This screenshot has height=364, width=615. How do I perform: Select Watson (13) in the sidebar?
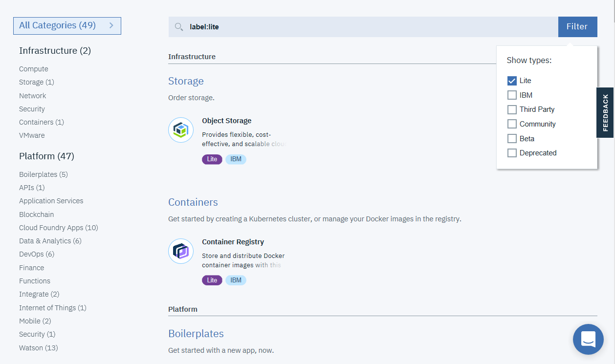39,348
